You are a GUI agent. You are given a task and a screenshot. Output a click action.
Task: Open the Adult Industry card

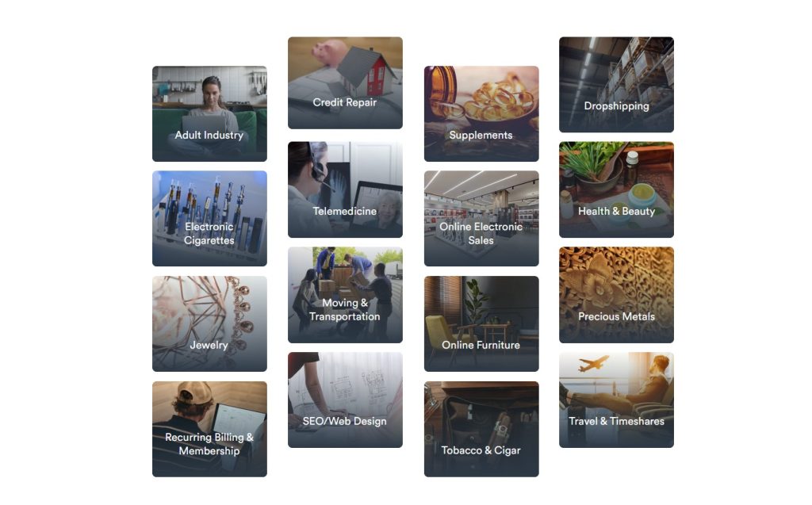coord(209,113)
